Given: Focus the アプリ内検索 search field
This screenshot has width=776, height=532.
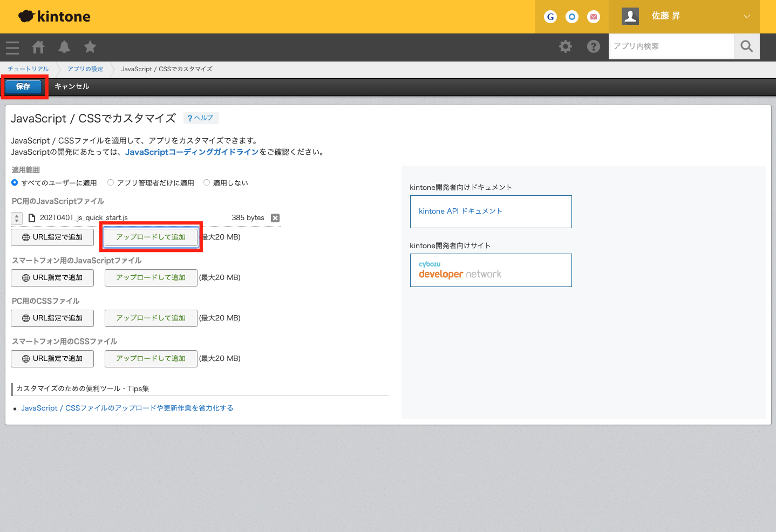Looking at the screenshot, I should click(671, 46).
